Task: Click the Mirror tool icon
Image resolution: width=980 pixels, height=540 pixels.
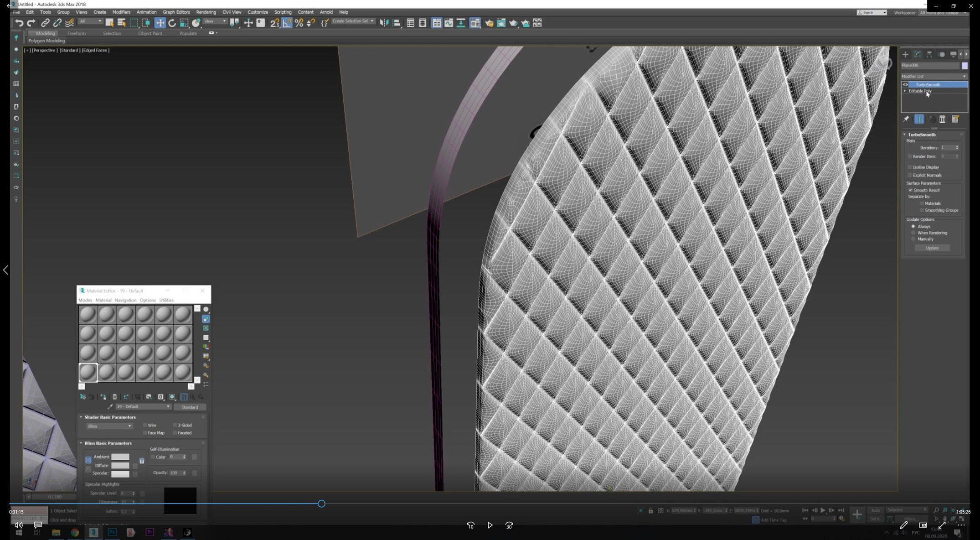Action: coord(384,23)
